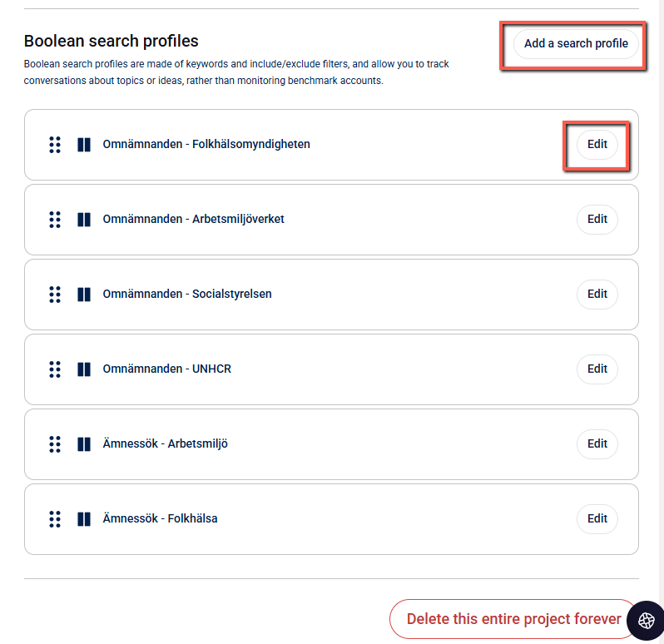Edit the Omnämnanden - Arbetsmiljöverket profile
This screenshot has width=664, height=644.
pyautogui.click(x=597, y=220)
